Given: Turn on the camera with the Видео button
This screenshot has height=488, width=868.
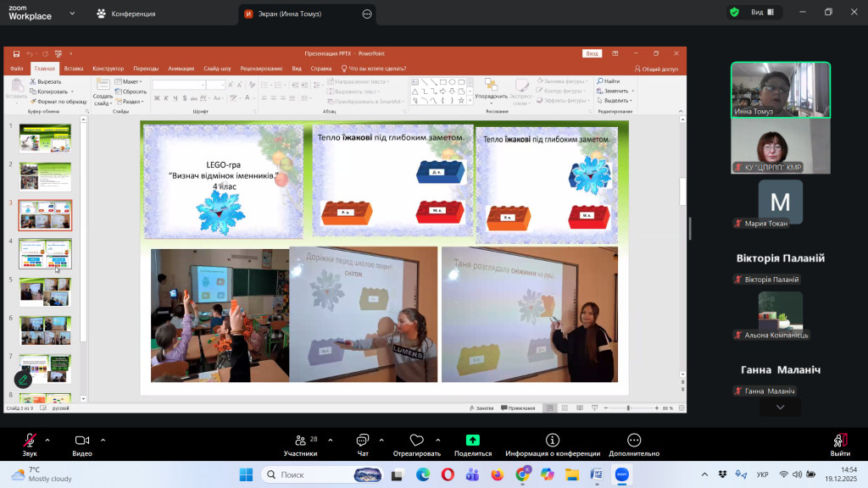Looking at the screenshot, I should [82, 444].
